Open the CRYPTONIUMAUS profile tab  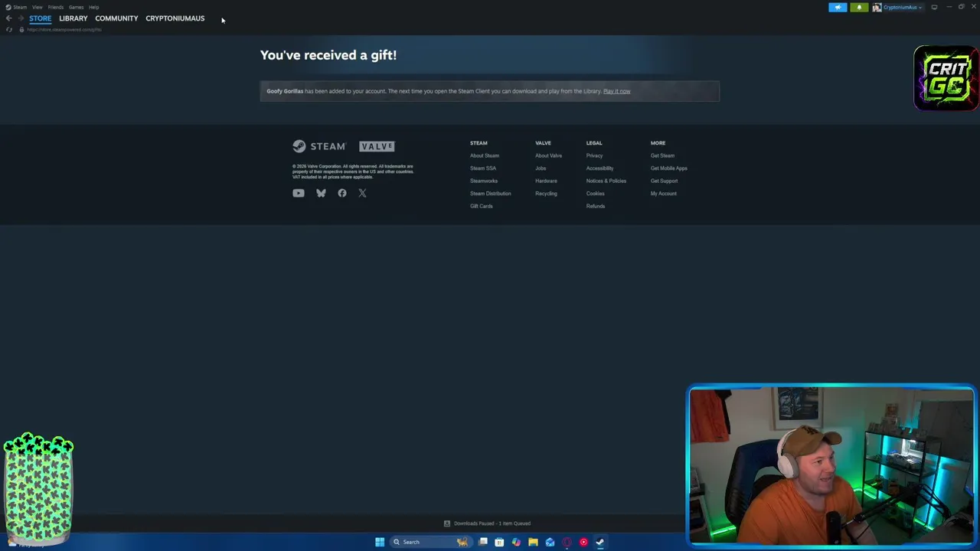click(175, 18)
